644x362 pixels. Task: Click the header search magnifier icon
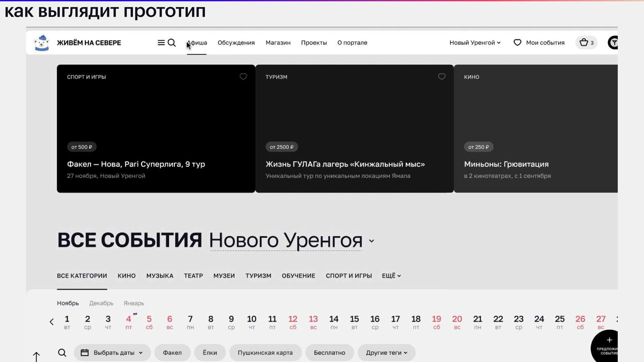[172, 43]
